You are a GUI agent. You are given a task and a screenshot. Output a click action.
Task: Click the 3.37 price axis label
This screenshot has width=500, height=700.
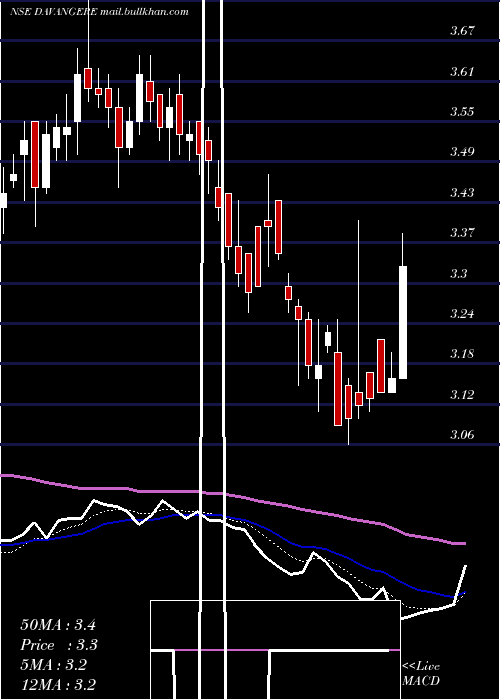click(462, 233)
